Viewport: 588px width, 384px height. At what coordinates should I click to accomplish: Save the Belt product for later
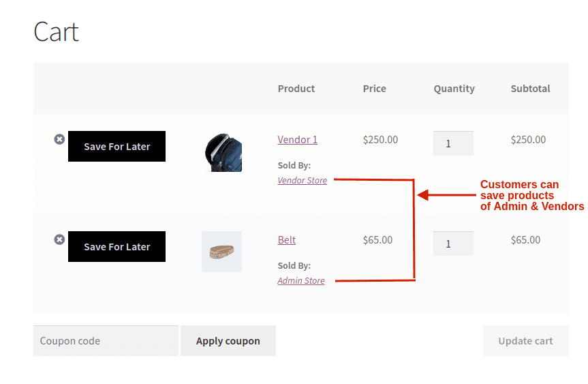click(x=117, y=247)
